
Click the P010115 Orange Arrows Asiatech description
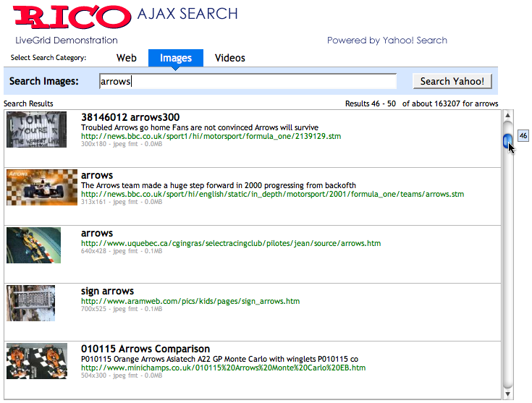click(x=219, y=360)
